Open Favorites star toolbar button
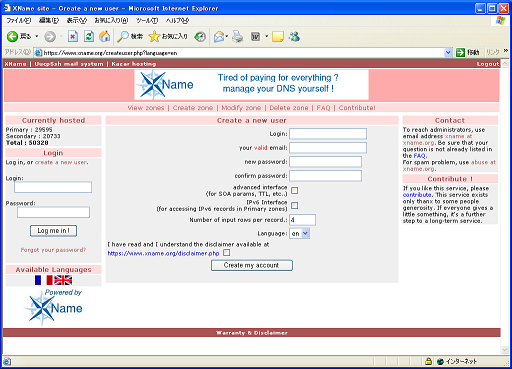The image size is (512, 369). pyautogui.click(x=168, y=36)
